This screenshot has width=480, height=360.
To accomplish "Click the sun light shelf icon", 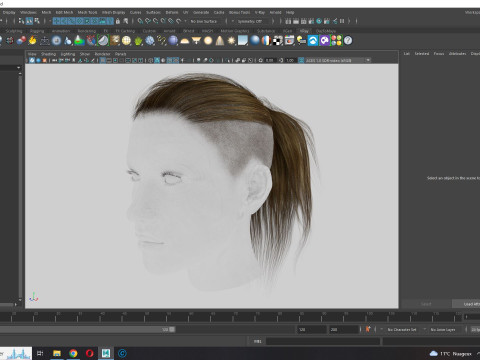I will (231, 41).
